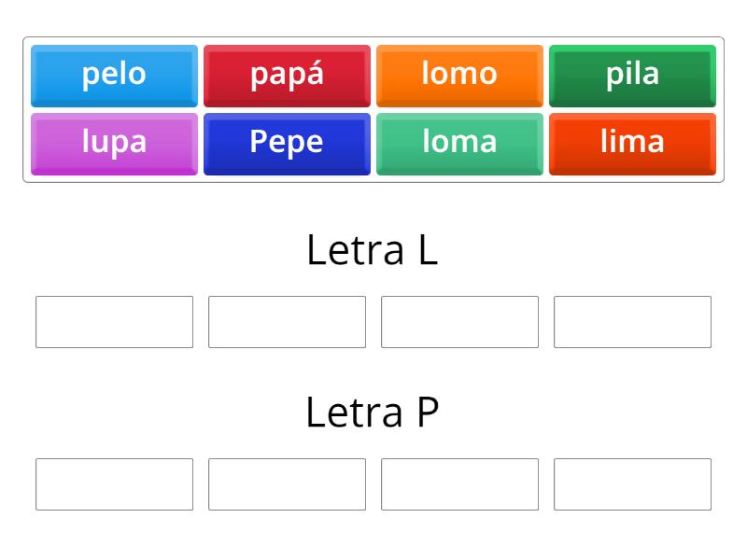Click the purple "lupa" word tile
The image size is (747, 560).
click(114, 142)
